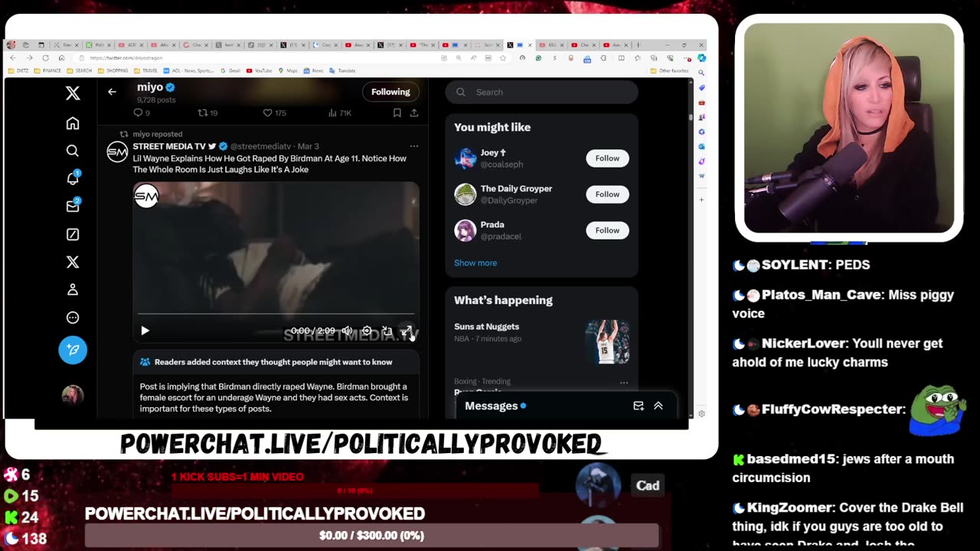The width and height of the screenshot is (980, 551).
Task: Open the account avatar at sidebar bottom
Action: (73, 395)
